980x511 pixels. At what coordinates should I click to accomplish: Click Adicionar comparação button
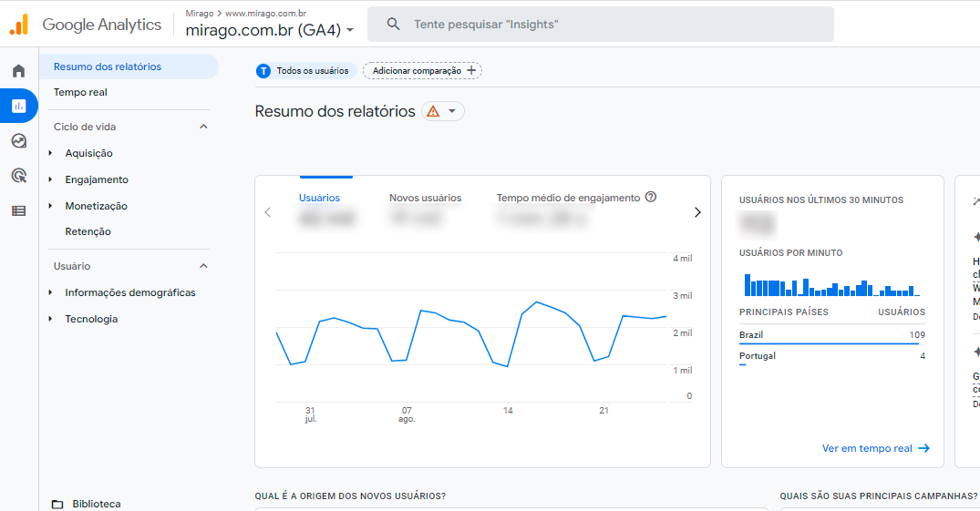pos(422,70)
